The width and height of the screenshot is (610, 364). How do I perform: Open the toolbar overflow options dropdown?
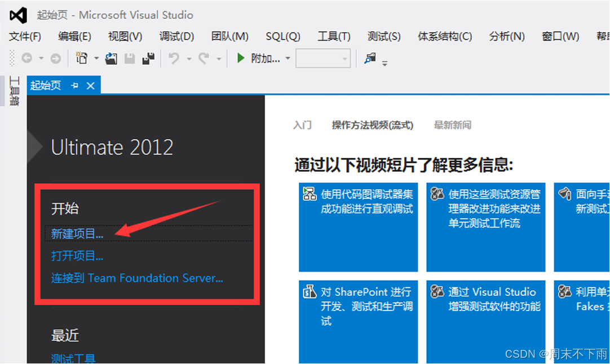384,63
